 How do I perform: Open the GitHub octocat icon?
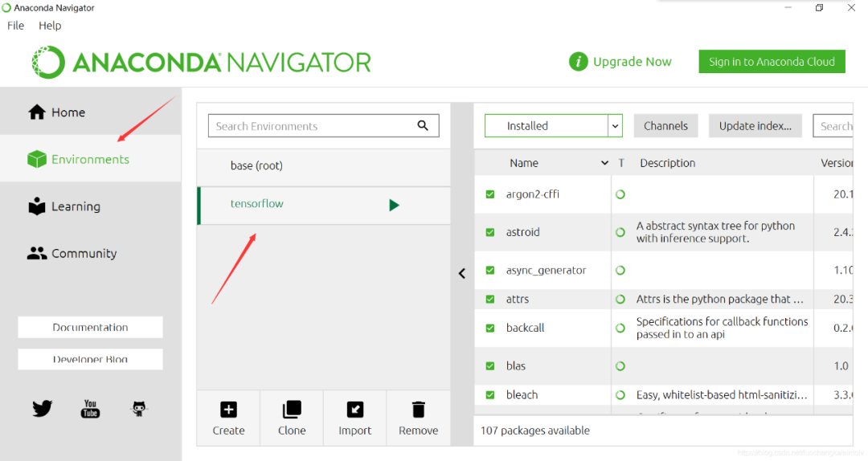pos(139,409)
